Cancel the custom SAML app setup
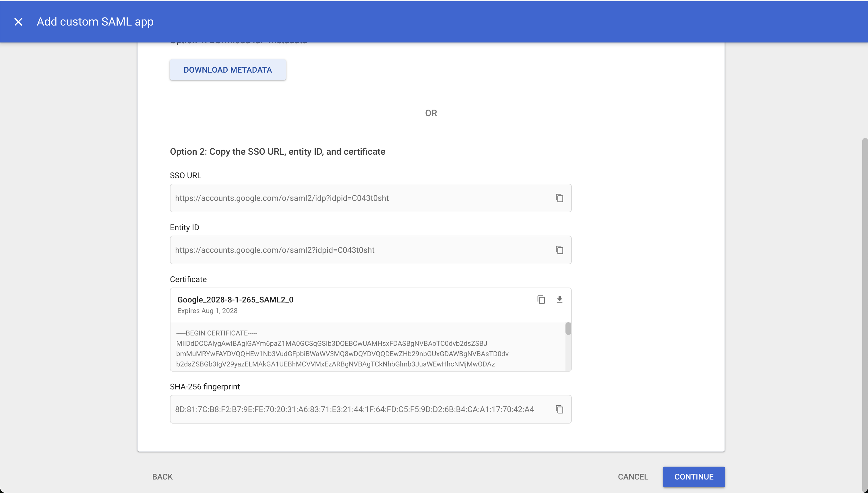This screenshot has height=493, width=868. (x=633, y=476)
